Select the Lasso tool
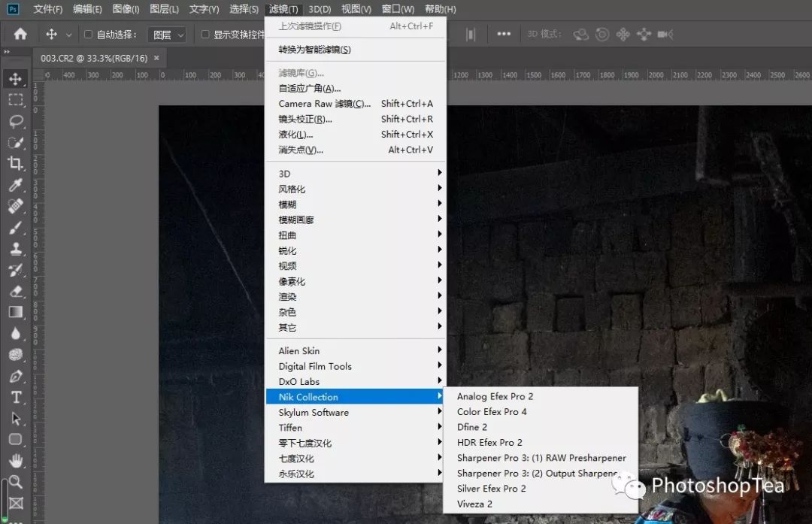 [16, 121]
